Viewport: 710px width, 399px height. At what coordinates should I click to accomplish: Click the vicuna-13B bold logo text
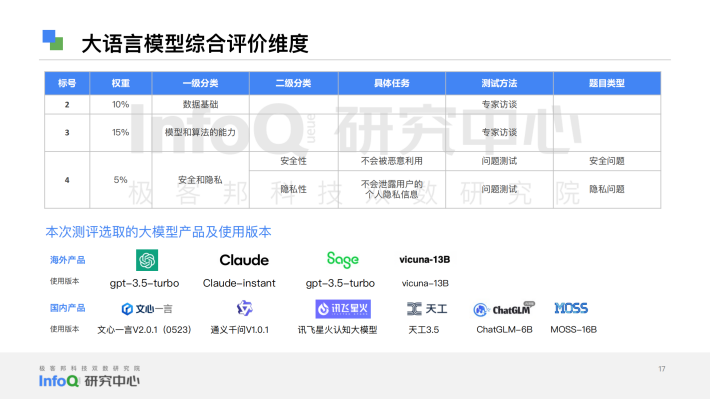(x=425, y=260)
